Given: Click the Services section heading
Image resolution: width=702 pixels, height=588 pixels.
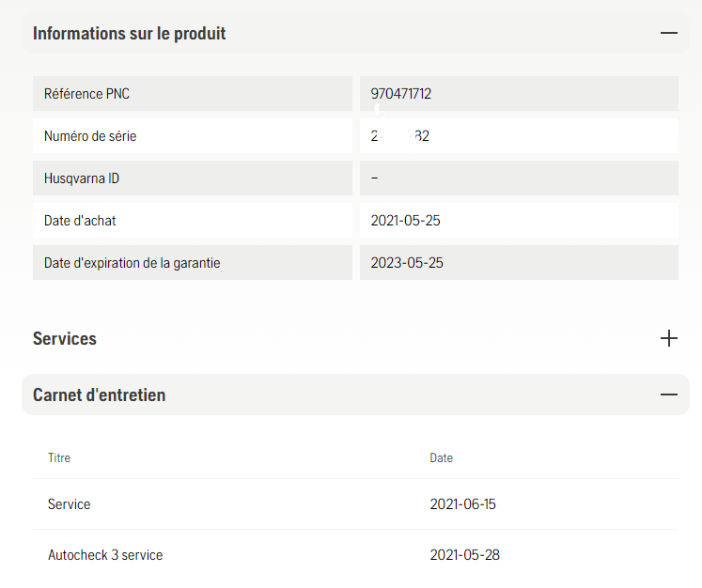Looking at the screenshot, I should [65, 339].
